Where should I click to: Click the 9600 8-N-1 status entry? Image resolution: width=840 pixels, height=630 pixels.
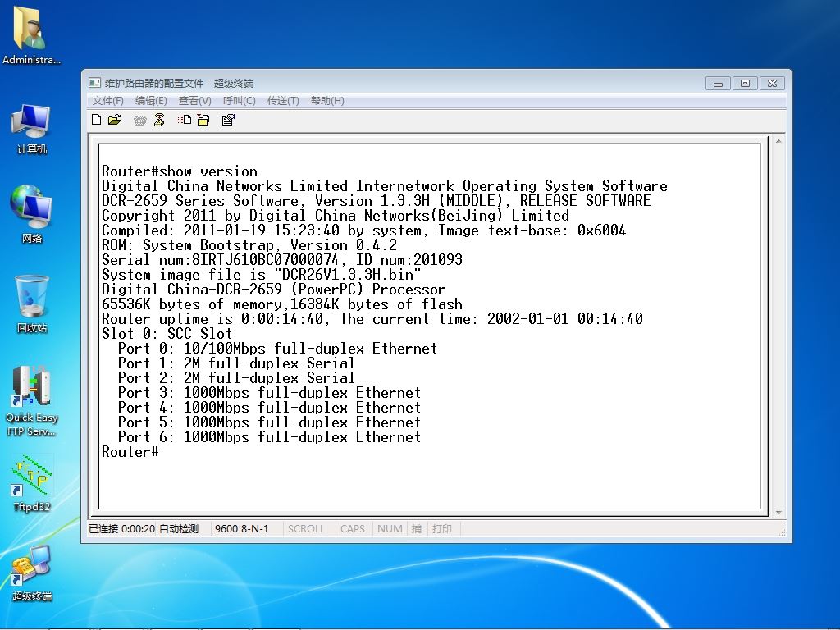pos(242,529)
